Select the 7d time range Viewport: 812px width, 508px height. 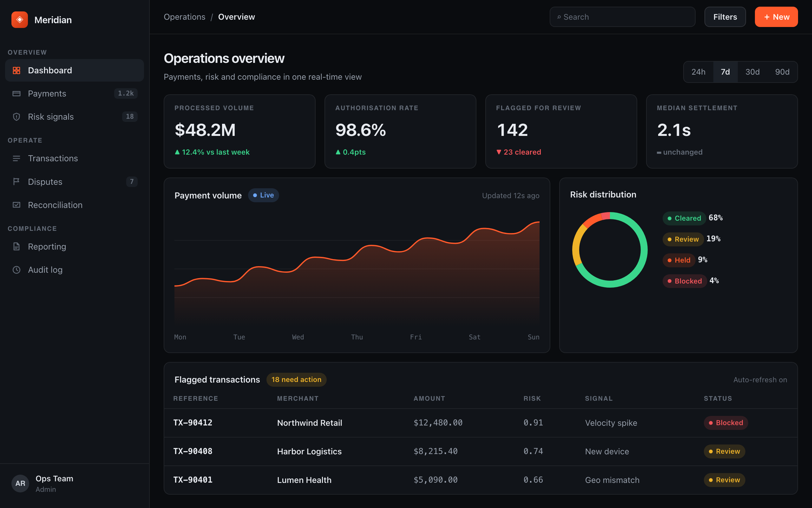pos(725,72)
